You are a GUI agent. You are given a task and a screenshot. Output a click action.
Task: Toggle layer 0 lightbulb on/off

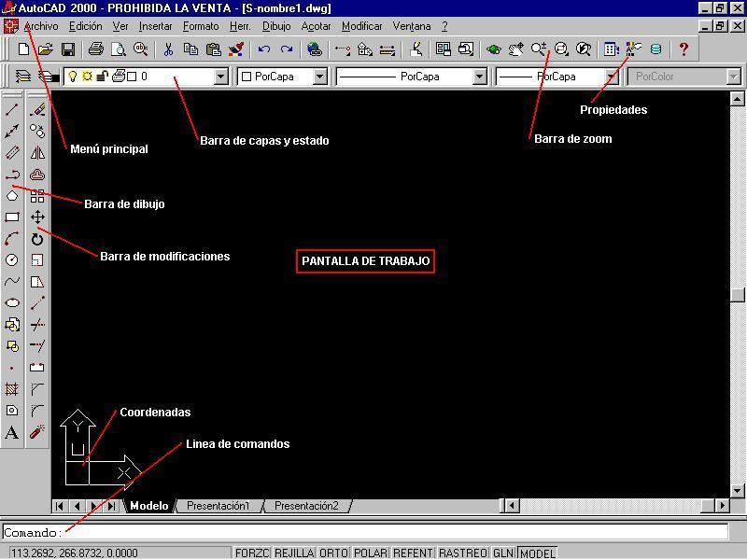pos(73,77)
